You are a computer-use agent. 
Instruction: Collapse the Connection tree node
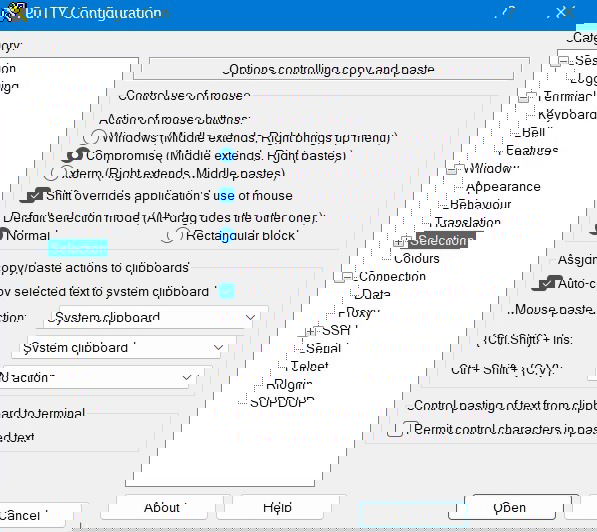click(343, 277)
